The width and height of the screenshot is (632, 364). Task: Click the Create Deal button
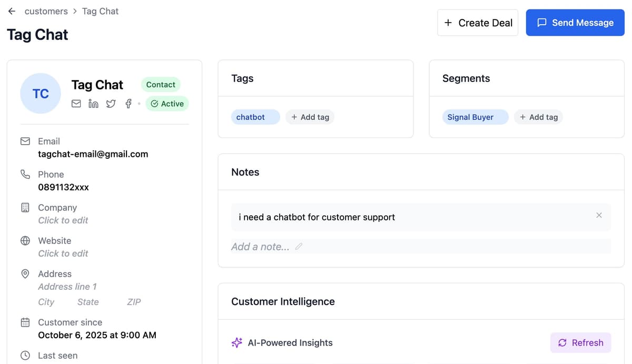click(x=478, y=23)
